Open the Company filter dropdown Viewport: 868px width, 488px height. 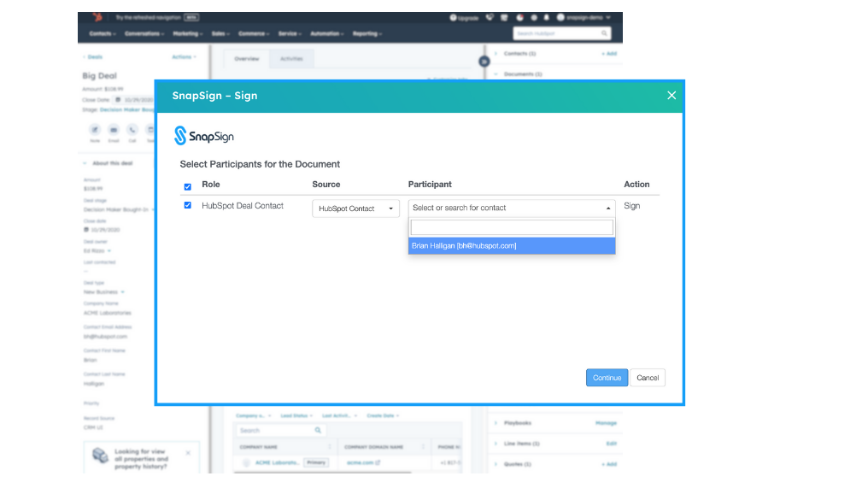click(254, 416)
